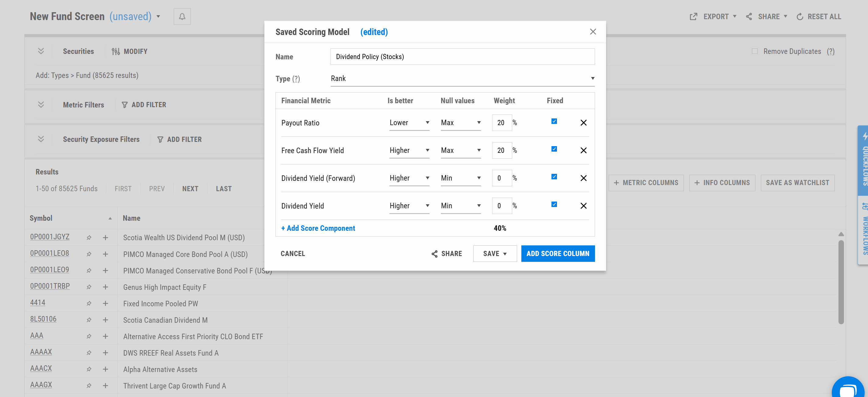Click the alert bell icon

pos(182,16)
